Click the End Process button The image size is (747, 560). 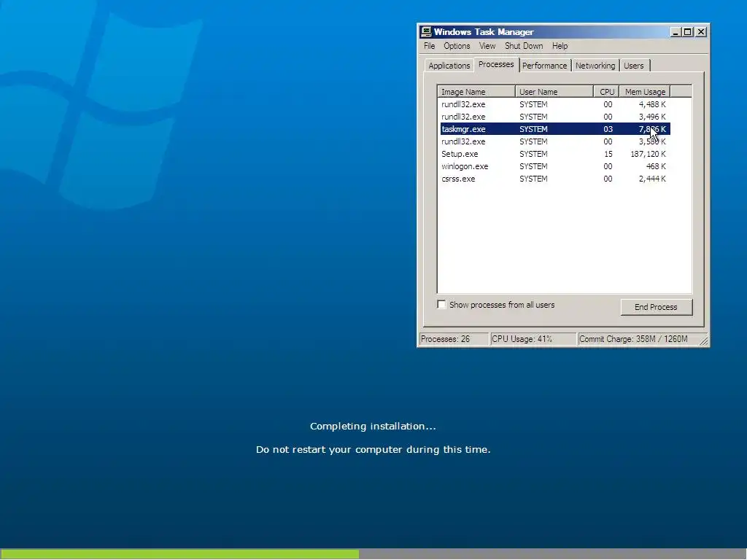pos(656,307)
